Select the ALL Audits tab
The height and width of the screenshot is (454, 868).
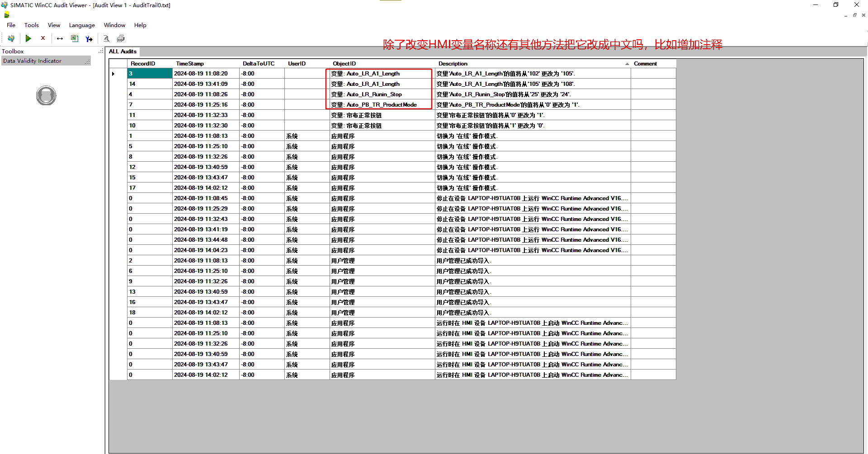[123, 51]
